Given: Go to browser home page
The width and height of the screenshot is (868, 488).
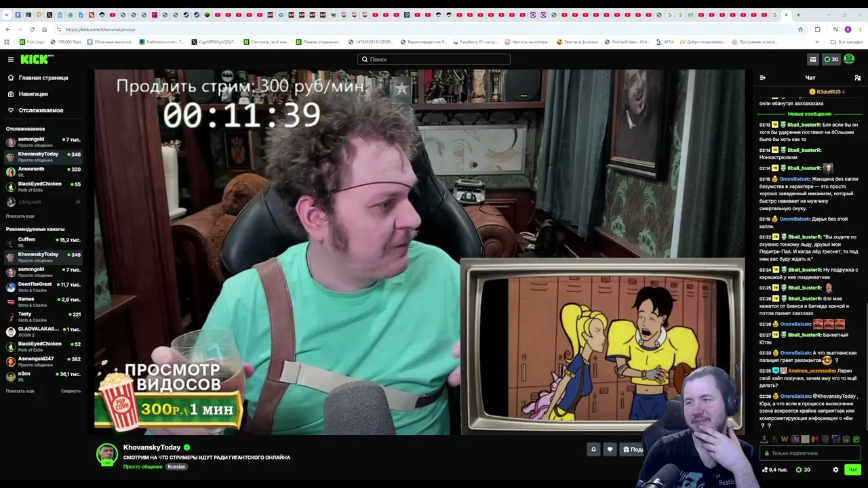Looking at the screenshot, I should [x=44, y=29].
